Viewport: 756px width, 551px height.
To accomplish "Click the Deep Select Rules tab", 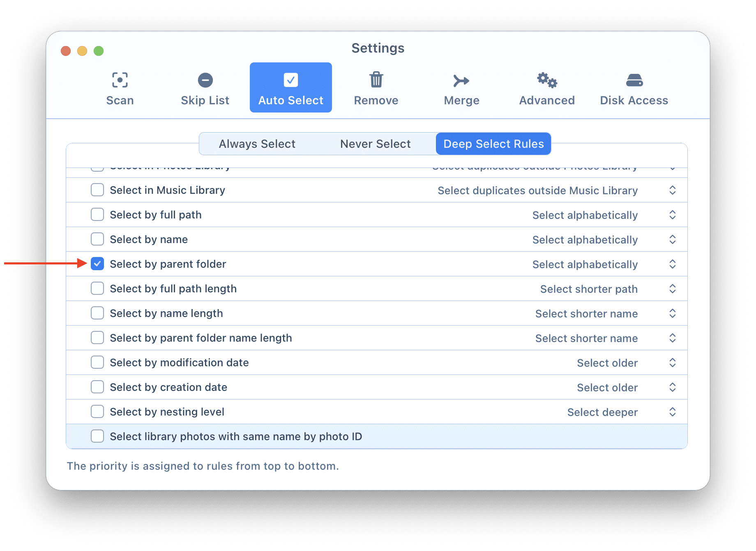I will tap(493, 144).
